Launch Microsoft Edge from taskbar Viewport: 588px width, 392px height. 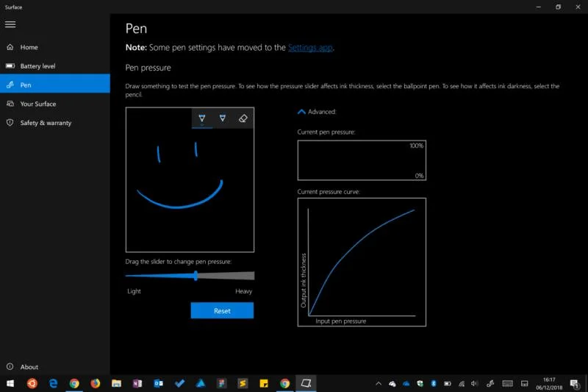point(53,383)
